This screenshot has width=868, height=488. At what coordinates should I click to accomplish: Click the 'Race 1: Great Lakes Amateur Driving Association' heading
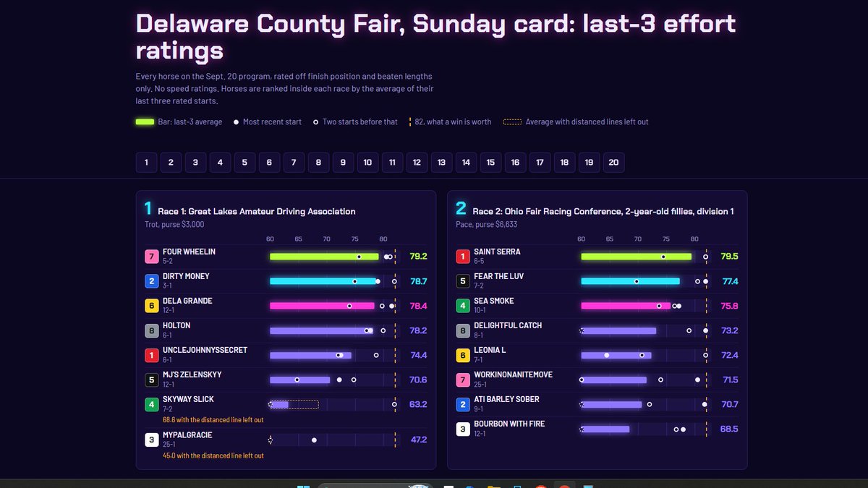(257, 212)
